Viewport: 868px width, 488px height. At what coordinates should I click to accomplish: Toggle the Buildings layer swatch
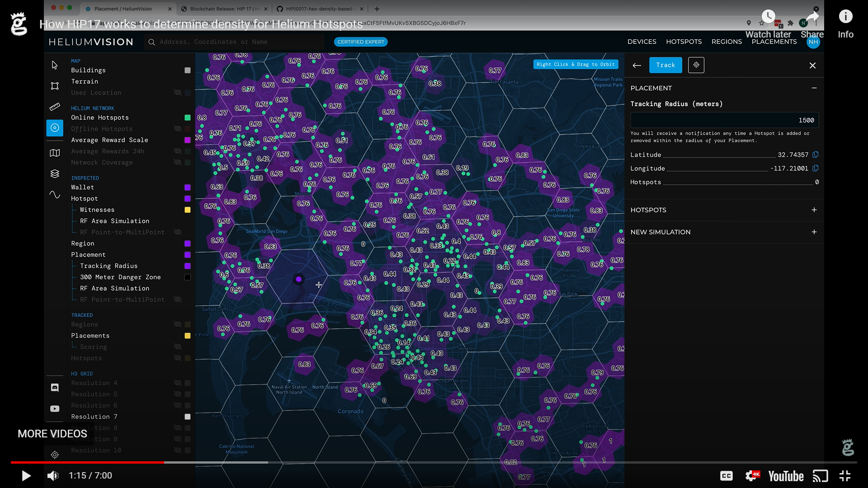(188, 70)
